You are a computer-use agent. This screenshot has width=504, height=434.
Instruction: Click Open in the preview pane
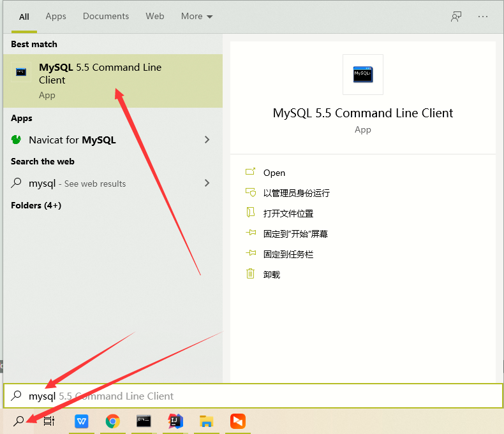pyautogui.click(x=274, y=173)
